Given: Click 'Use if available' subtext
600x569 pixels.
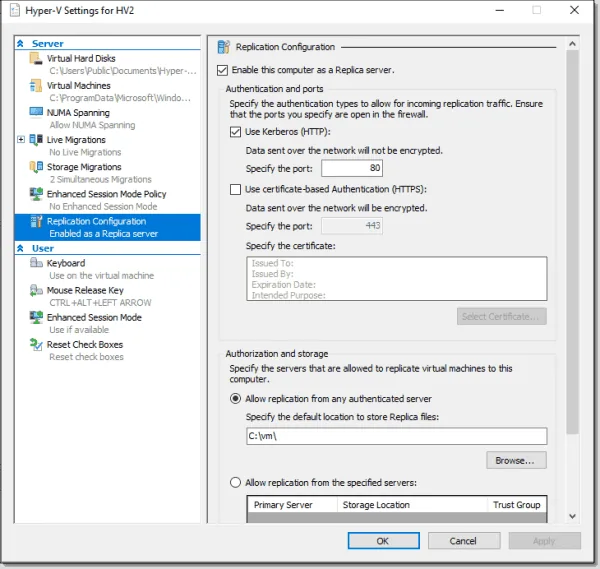Looking at the screenshot, I should click(79, 330).
